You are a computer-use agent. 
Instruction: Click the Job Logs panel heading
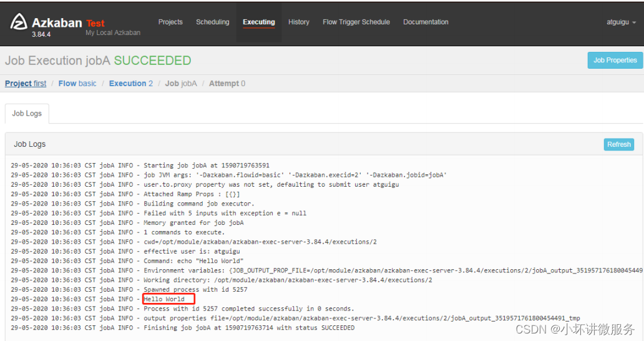(29, 144)
